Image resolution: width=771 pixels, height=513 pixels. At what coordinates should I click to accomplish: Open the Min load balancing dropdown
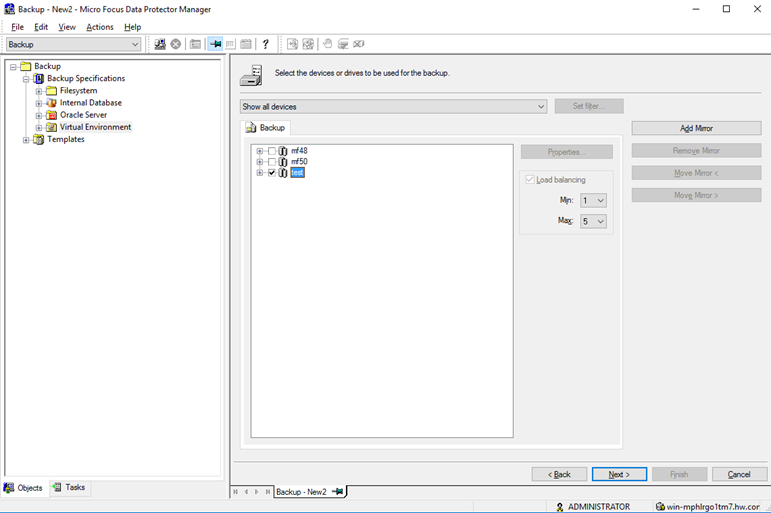[x=593, y=201]
